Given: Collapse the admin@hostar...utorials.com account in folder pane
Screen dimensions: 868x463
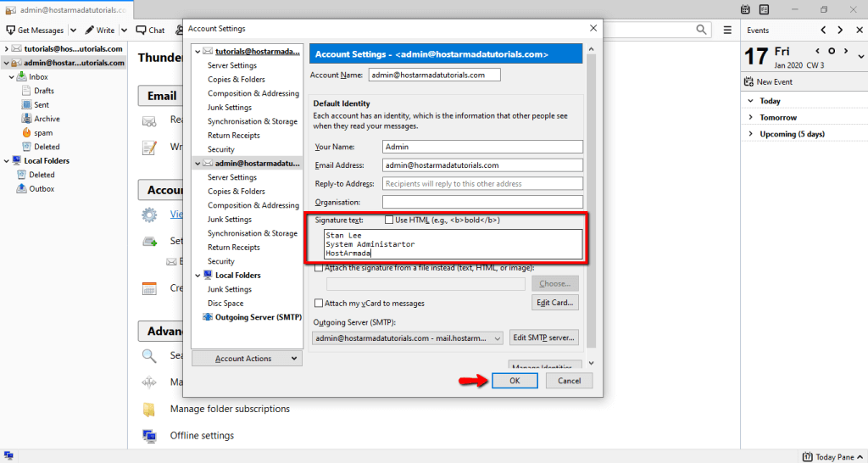Looking at the screenshot, I should [6, 63].
